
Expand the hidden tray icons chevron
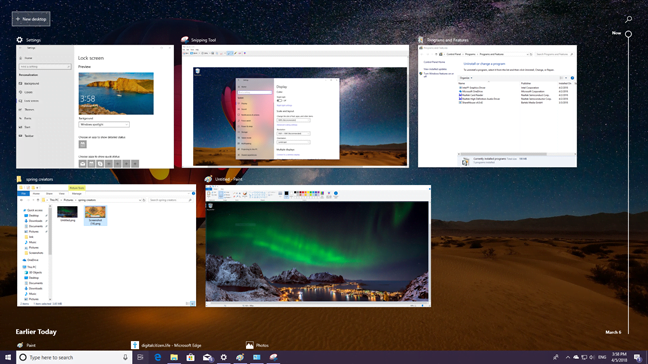568,357
